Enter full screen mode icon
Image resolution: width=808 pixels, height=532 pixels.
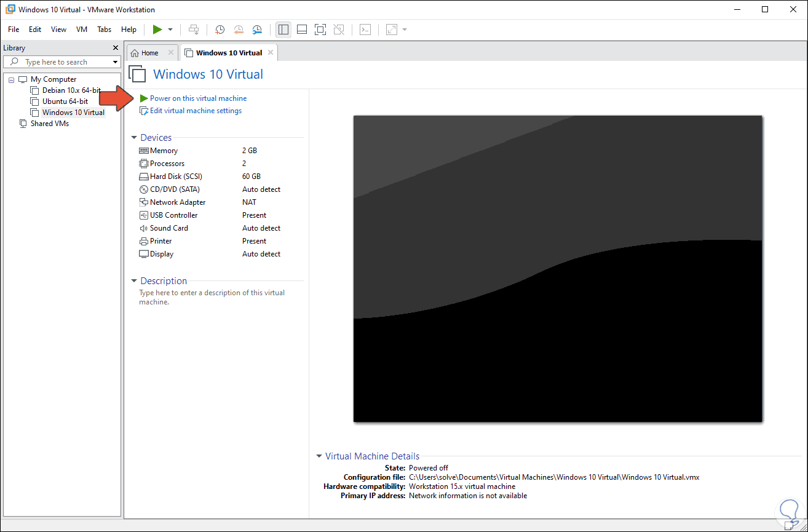click(320, 30)
